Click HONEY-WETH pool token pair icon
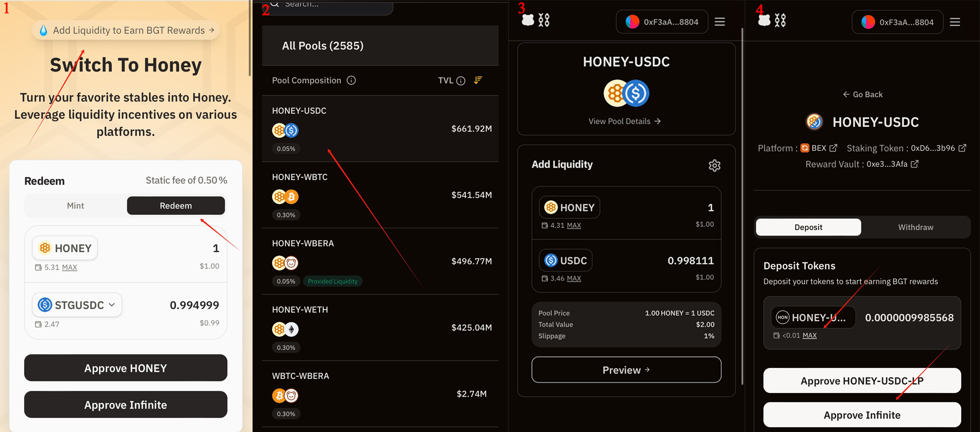Viewport: 980px width, 432px height. (285, 329)
